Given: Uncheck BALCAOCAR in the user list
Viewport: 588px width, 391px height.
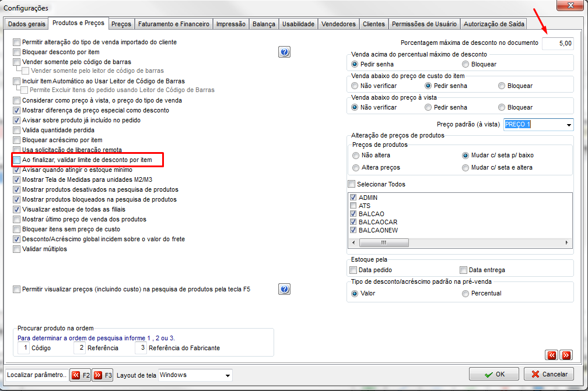Looking at the screenshot, I should 353,222.
